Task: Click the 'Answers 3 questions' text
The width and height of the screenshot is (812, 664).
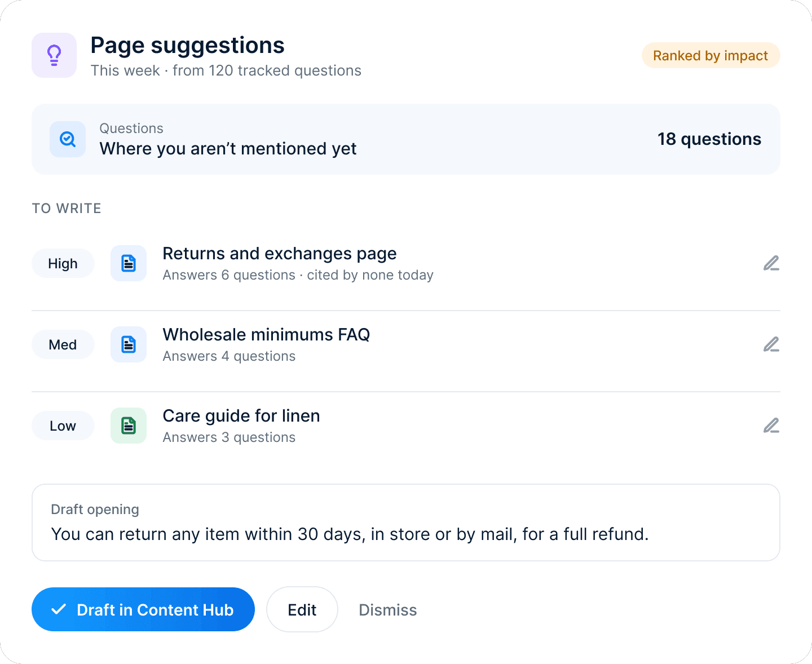Action: click(x=229, y=437)
